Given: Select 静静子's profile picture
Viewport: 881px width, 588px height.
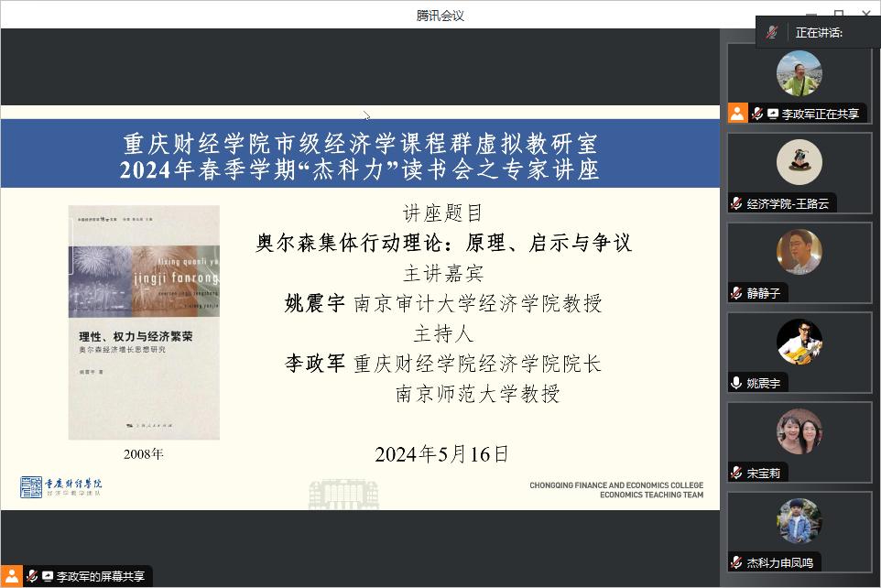Looking at the screenshot, I should pos(799,252).
